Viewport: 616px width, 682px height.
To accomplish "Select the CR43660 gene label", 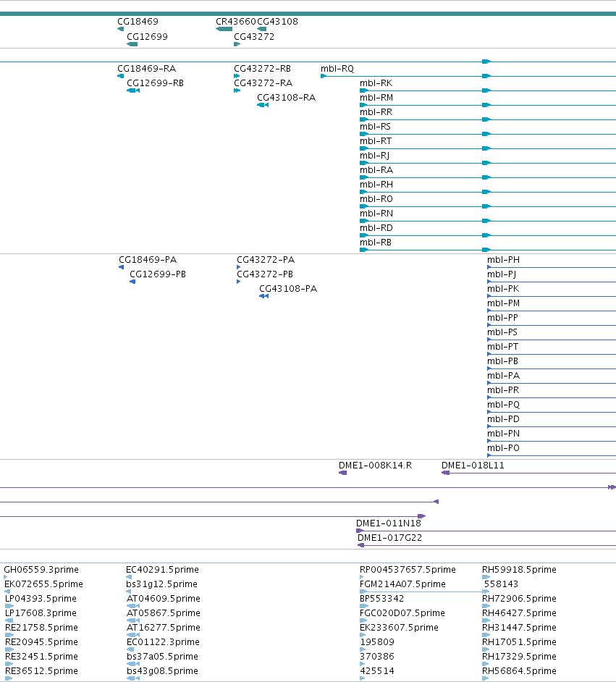I will 236,21.
